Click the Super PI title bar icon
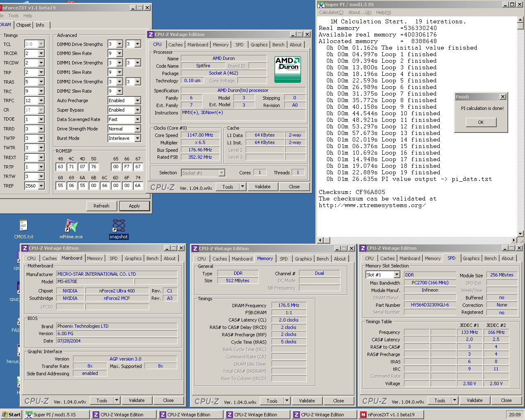 321,4
